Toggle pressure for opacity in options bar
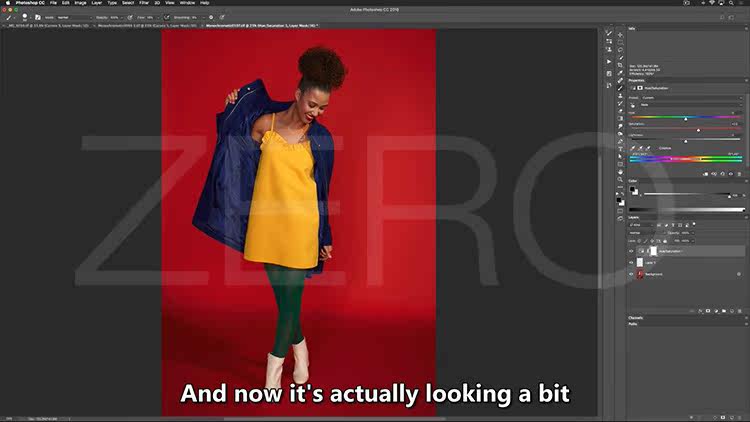 130,17
